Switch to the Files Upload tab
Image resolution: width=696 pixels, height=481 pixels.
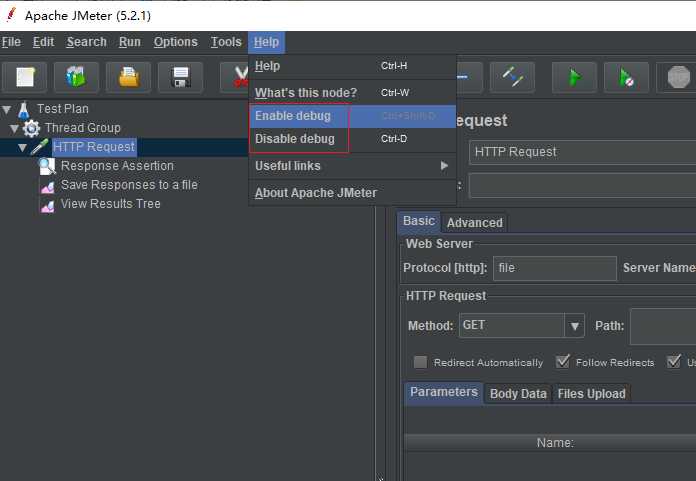coord(592,394)
